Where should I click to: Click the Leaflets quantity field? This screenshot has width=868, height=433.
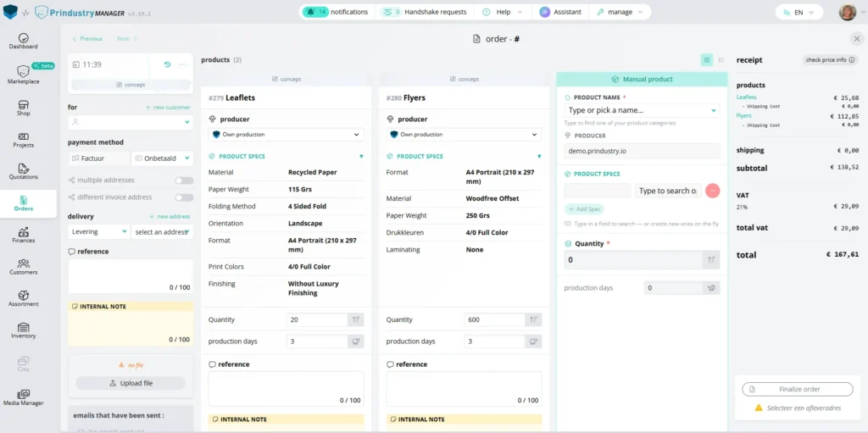click(317, 319)
